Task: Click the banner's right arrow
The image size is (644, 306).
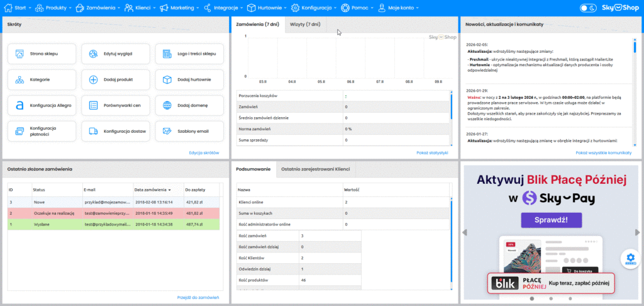Action: pos(640,232)
